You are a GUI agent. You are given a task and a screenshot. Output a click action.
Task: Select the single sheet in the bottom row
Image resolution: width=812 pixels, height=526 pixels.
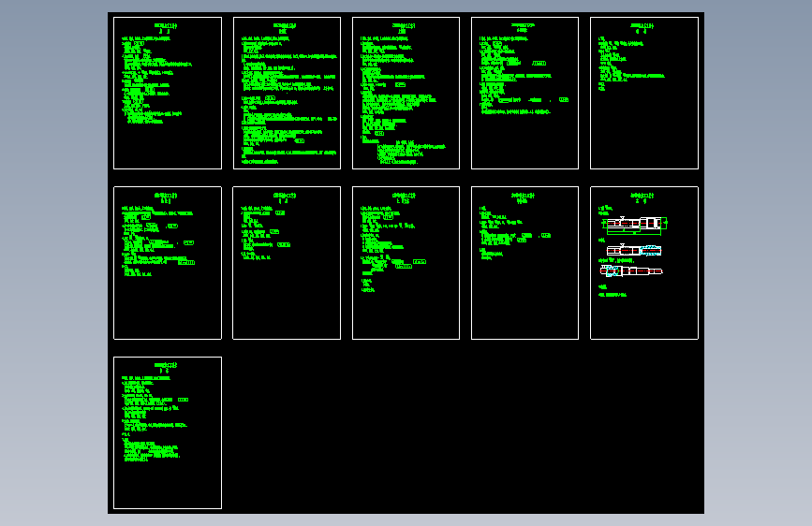click(x=168, y=432)
